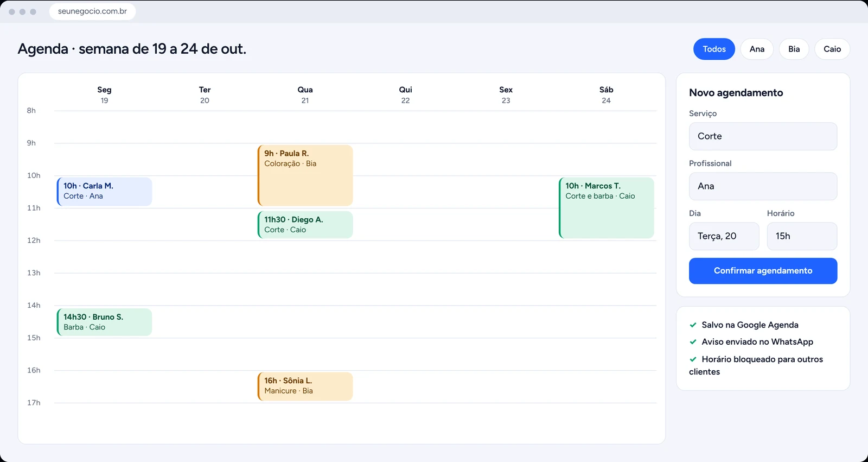Show only Caio's appointments
The height and width of the screenshot is (462, 868).
[832, 49]
